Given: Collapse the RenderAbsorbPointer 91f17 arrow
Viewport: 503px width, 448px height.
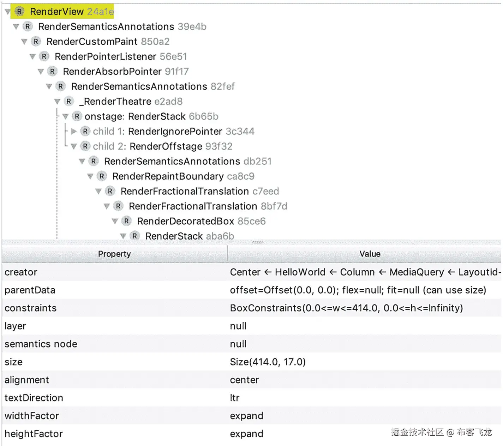Looking at the screenshot, I should (x=41, y=72).
